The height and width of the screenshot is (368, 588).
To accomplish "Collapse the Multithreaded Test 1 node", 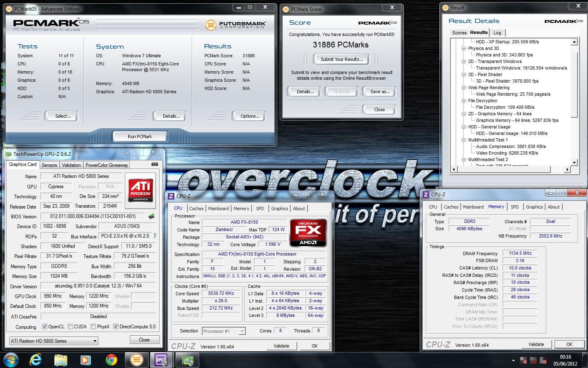I will click(464, 140).
